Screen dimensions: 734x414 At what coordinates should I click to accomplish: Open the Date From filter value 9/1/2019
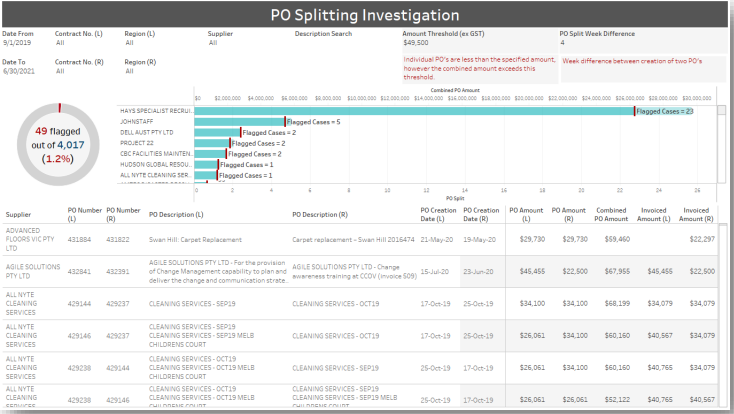[x=17, y=43]
